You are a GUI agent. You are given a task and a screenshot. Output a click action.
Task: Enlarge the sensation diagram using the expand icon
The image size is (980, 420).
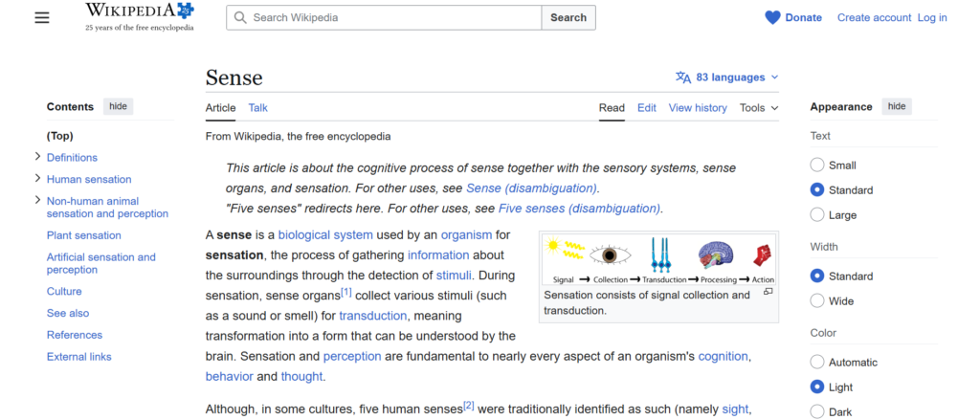(768, 291)
